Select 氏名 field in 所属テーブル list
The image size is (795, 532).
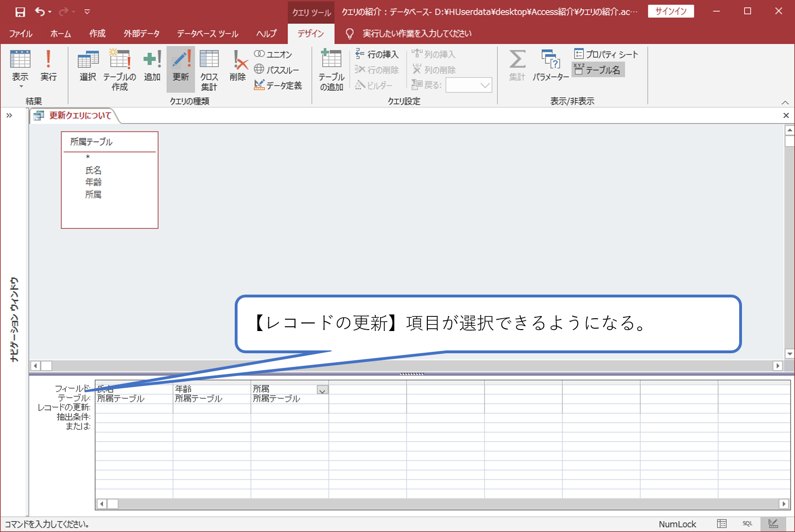click(93, 170)
